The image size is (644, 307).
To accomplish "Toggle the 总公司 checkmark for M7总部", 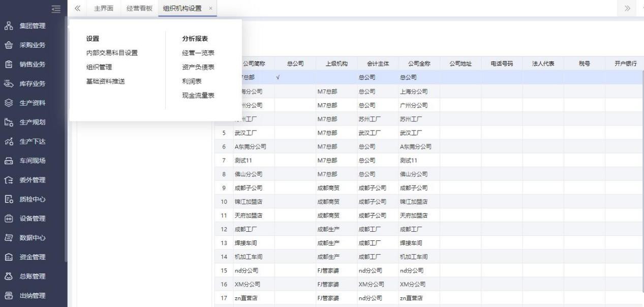I will tap(279, 77).
